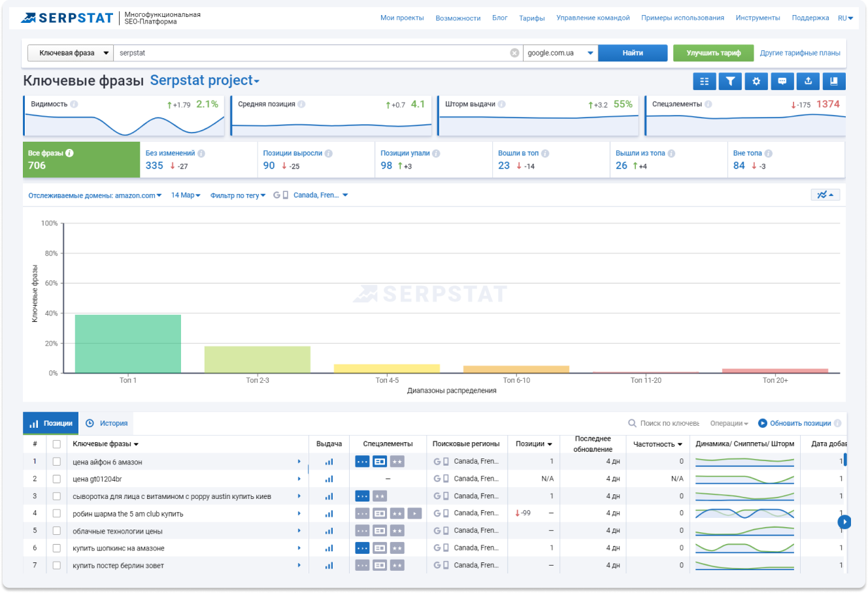Image resolution: width=868 pixels, height=593 pixels.
Task: Show info for Средняя позиция
Action: [301, 104]
